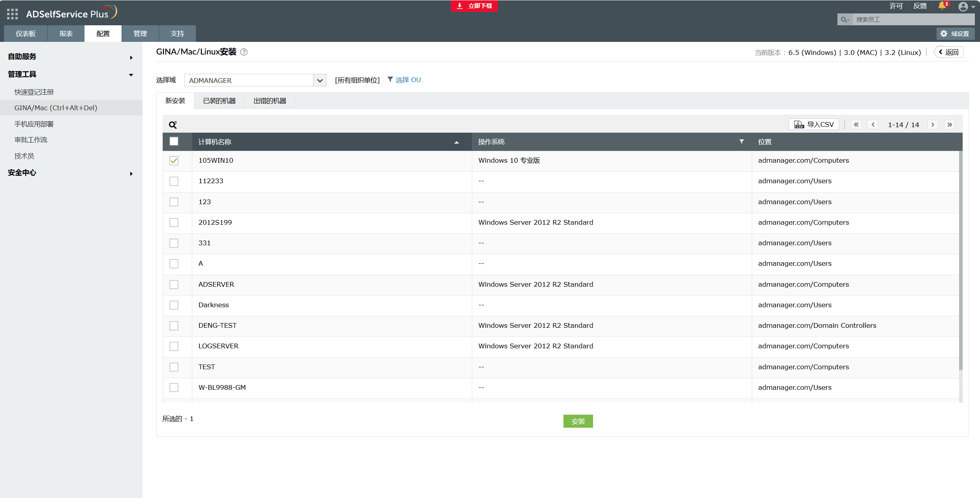Filter the operating system column
Screen dimensions: 980x498
pyautogui.click(x=741, y=141)
